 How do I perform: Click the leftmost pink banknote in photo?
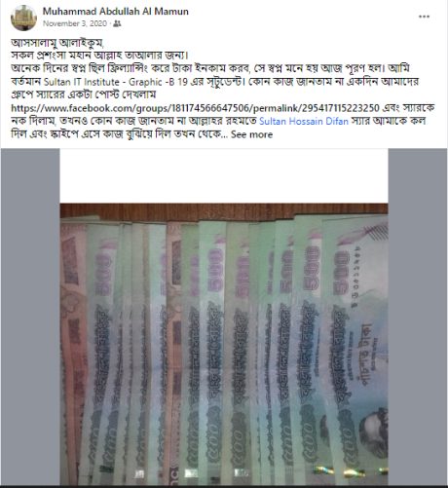click(73, 351)
